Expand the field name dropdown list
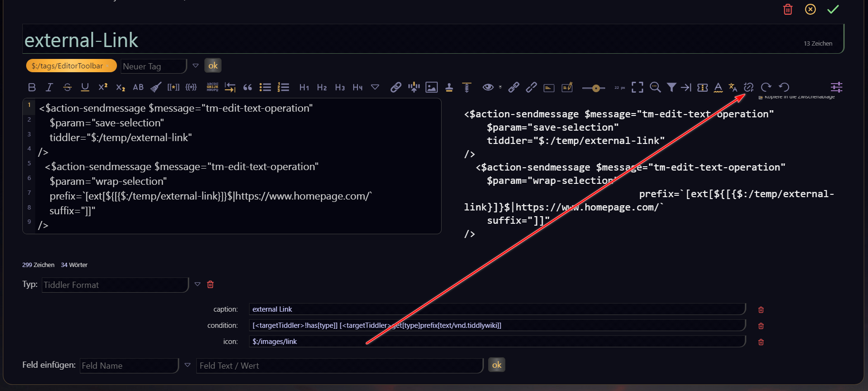 [188, 365]
